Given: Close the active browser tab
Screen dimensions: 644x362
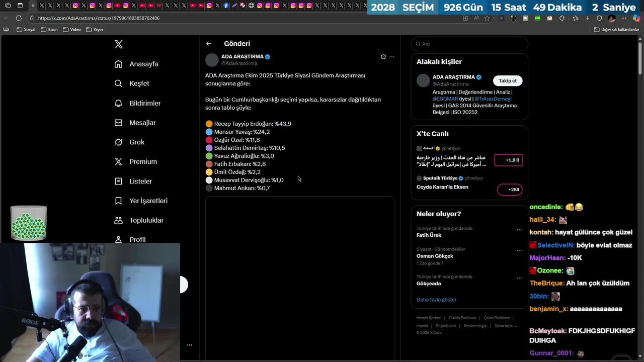Looking at the screenshot, I should click(33, 6).
